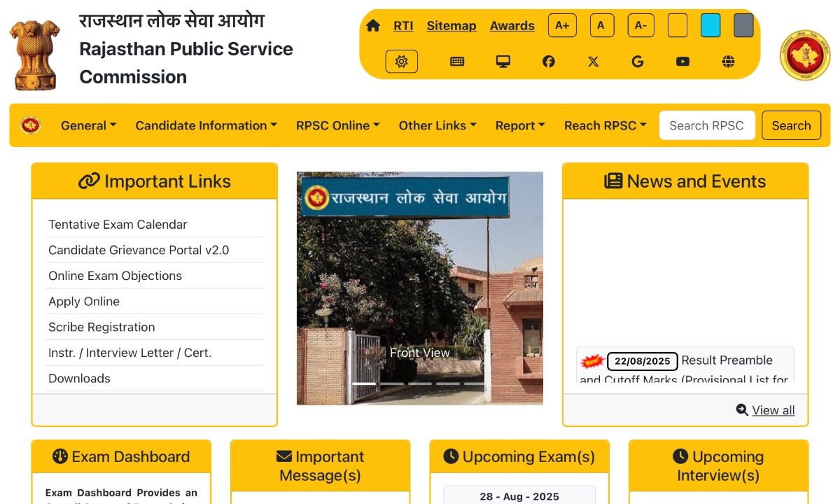Select the white colour theme swatch
The height and width of the screenshot is (504, 840).
click(x=678, y=26)
